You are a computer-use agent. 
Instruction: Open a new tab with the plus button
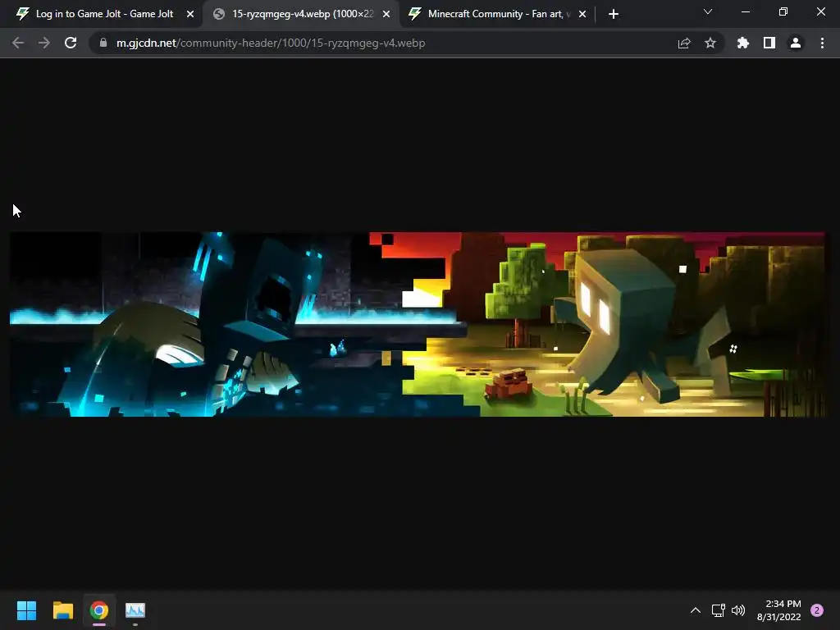[x=614, y=14]
